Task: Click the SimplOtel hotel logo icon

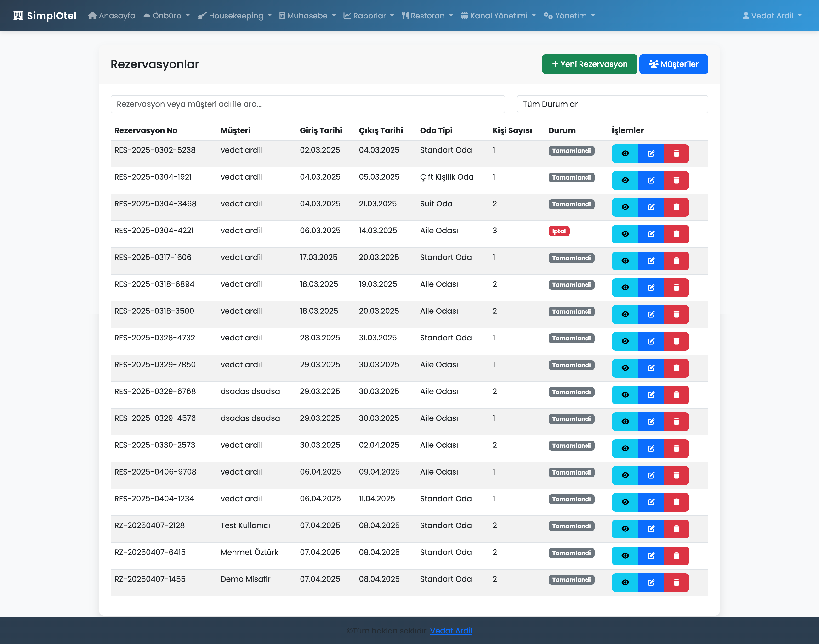Action: pyautogui.click(x=18, y=16)
